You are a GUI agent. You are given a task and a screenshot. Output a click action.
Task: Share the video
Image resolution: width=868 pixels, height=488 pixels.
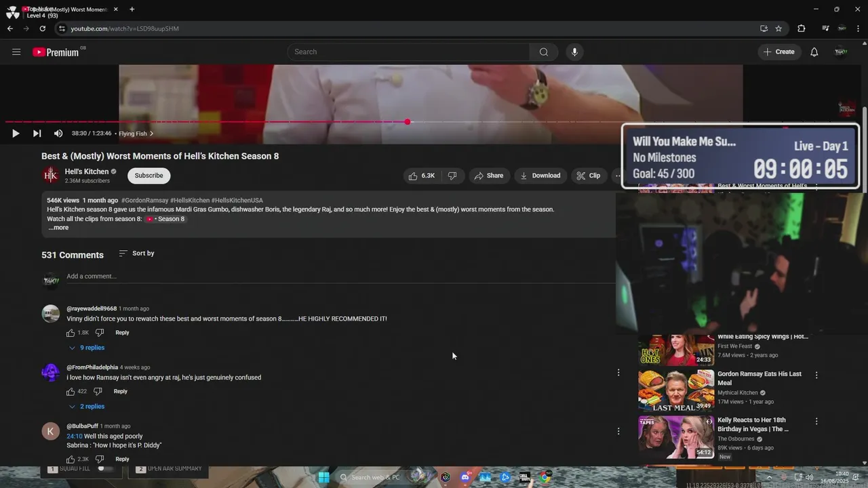(x=489, y=176)
